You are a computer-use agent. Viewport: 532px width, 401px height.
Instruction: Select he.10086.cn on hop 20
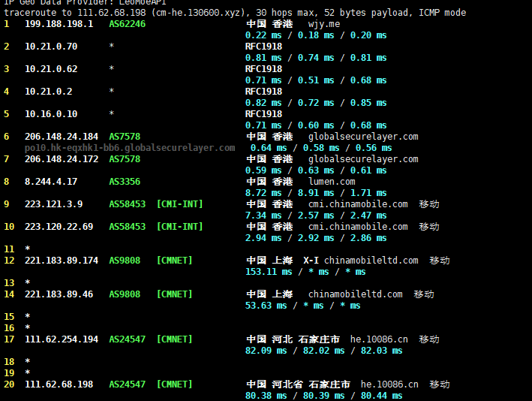[x=389, y=384]
